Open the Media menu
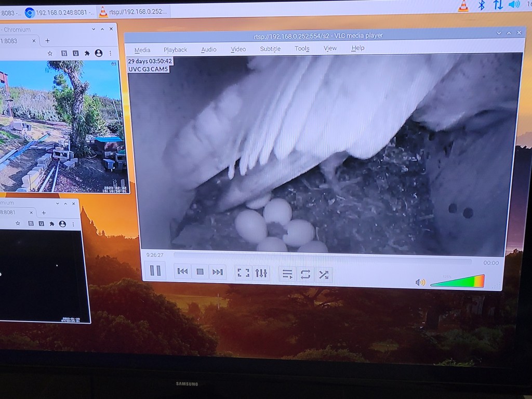The image size is (532, 399). pos(142,50)
